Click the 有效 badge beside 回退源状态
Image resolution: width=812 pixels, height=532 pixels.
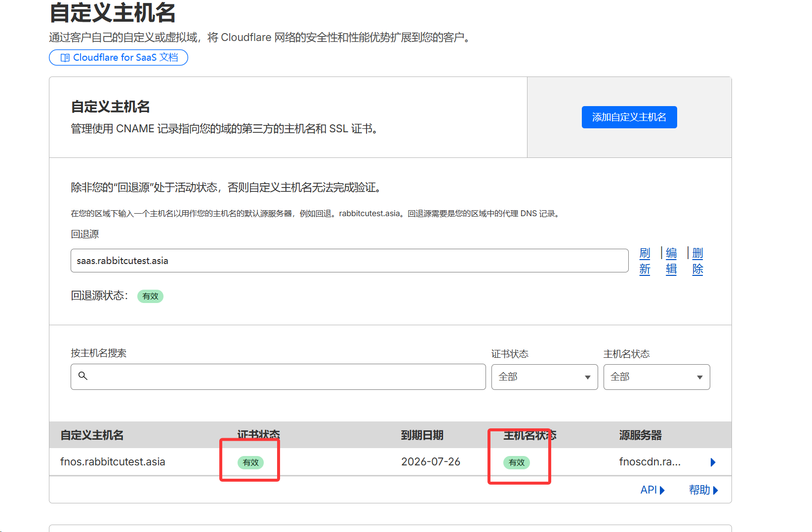click(150, 296)
